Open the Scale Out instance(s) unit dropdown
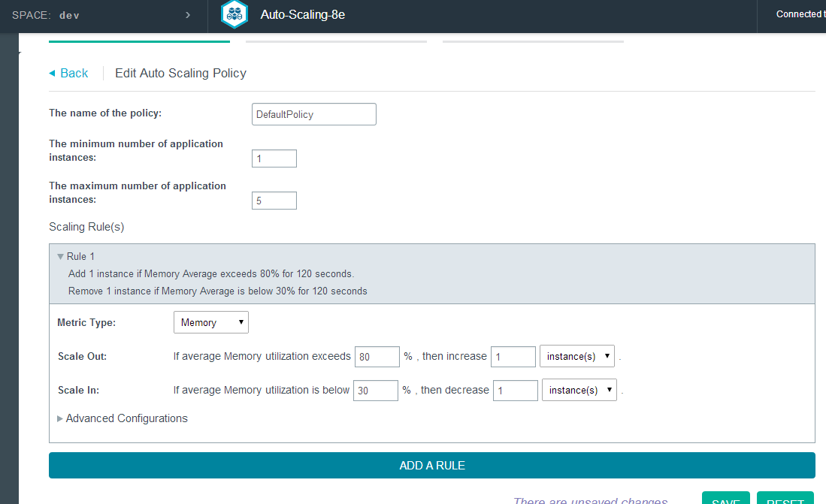Viewport: 826px width, 504px height. tap(576, 357)
